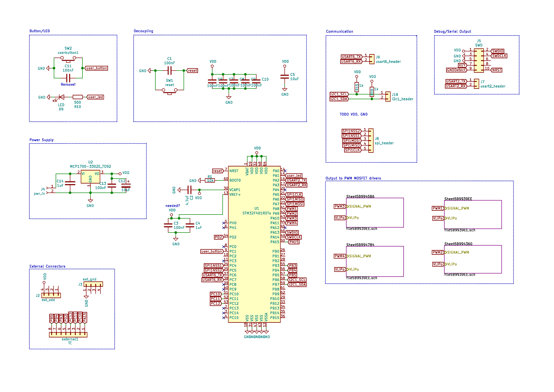Viewport: 554px width, 392px height.
Task: Click the 'External Connectors' title
Action: [47, 266]
